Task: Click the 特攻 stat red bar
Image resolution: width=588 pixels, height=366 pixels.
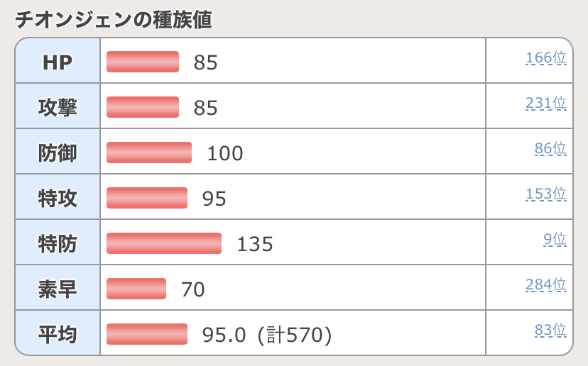Action: [x=146, y=198]
